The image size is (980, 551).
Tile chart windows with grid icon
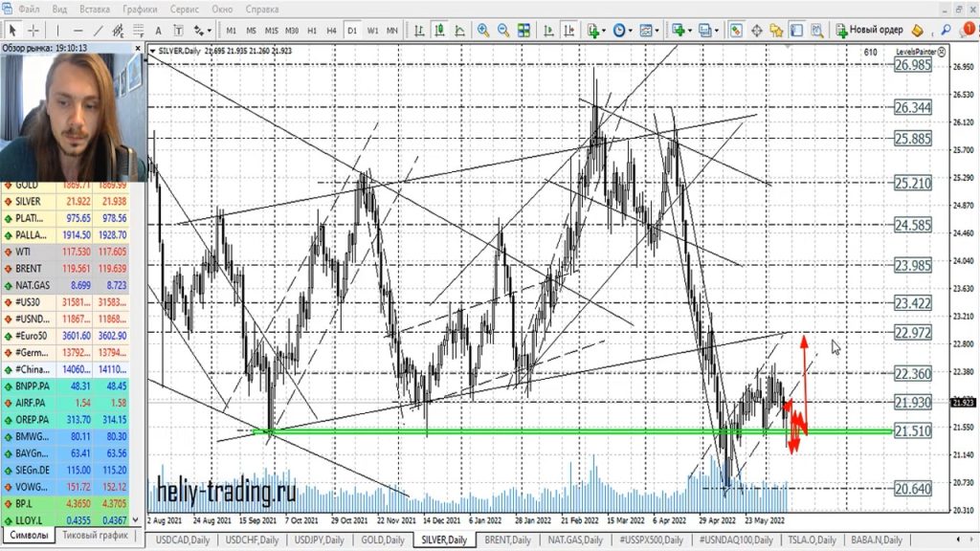(524, 30)
